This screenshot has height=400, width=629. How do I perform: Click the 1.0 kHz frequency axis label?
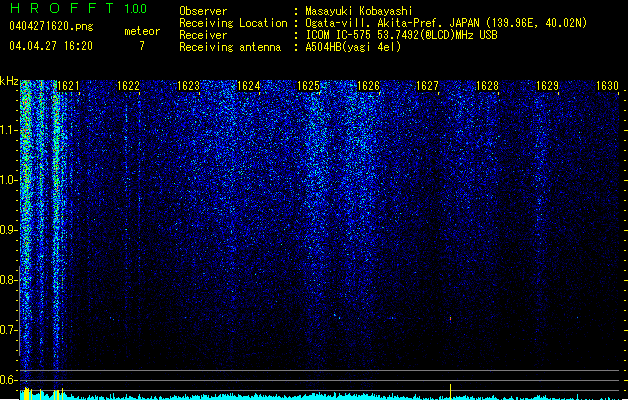click(x=9, y=181)
